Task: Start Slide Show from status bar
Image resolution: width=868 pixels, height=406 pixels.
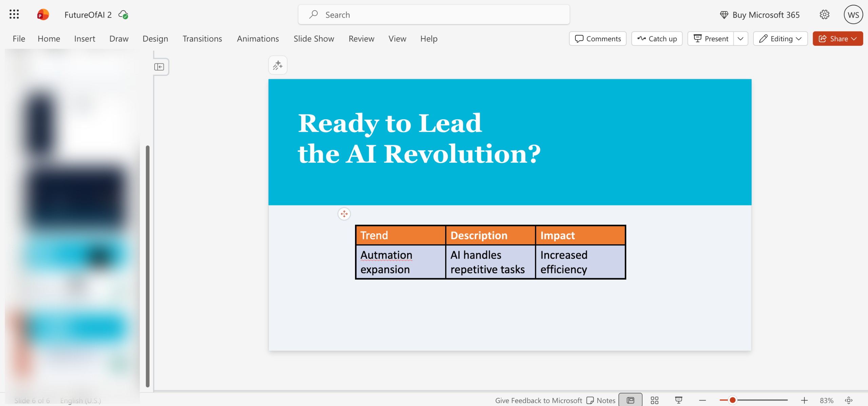Action: [x=678, y=400]
